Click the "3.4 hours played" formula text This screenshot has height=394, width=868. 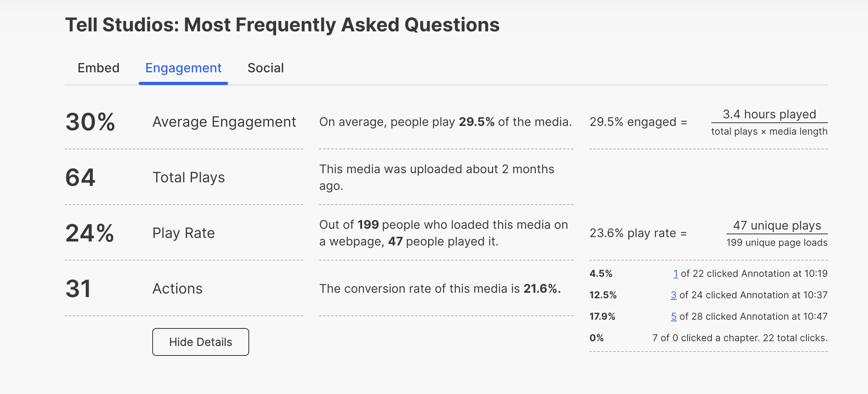click(x=769, y=114)
